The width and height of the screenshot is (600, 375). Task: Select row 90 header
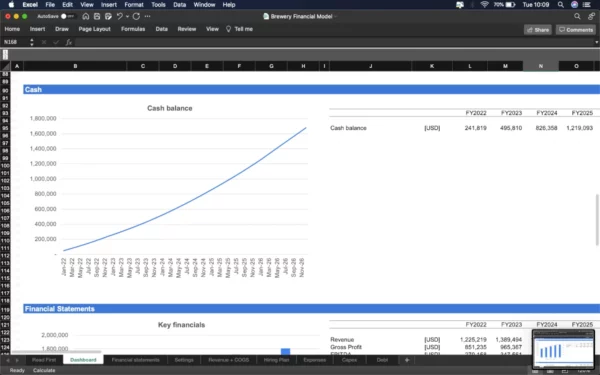point(5,91)
